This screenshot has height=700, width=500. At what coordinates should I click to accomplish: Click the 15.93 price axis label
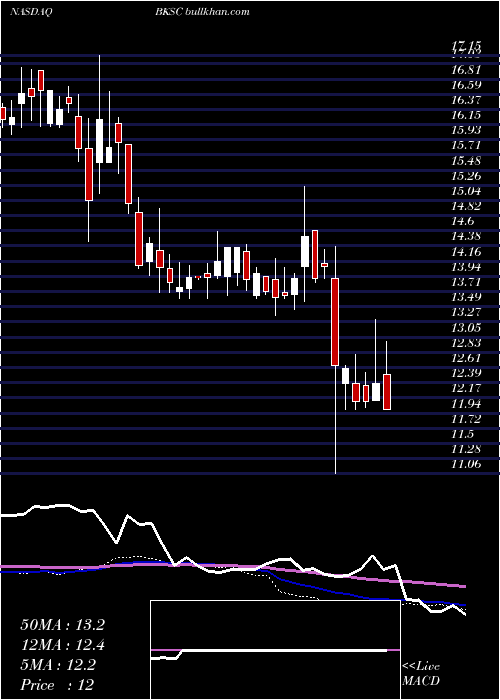466,130
